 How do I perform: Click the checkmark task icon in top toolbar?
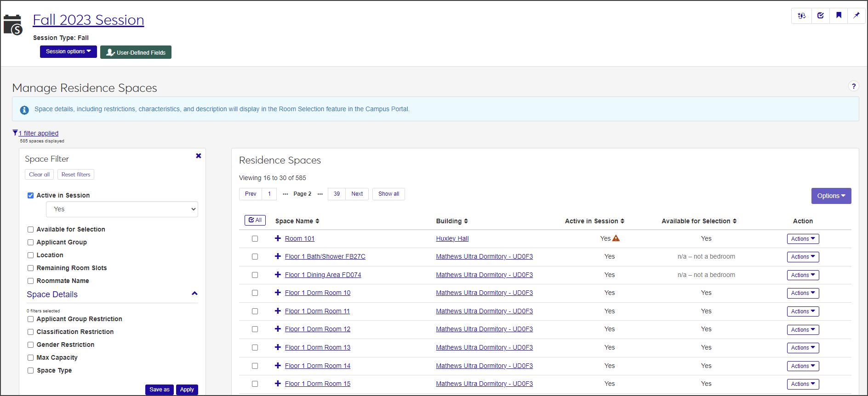pyautogui.click(x=820, y=16)
